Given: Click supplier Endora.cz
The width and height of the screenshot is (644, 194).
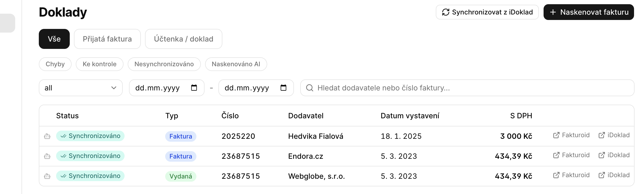Looking at the screenshot, I should 306,156.
